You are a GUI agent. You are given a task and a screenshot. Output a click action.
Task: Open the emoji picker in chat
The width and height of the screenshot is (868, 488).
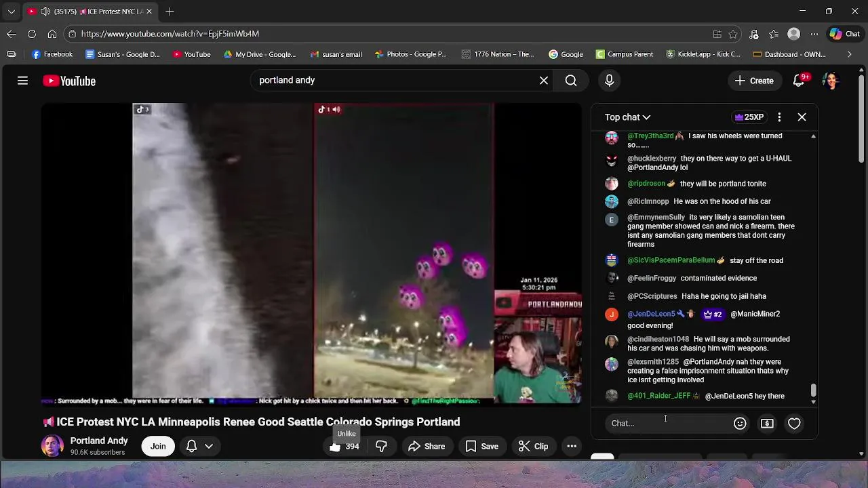(x=740, y=424)
